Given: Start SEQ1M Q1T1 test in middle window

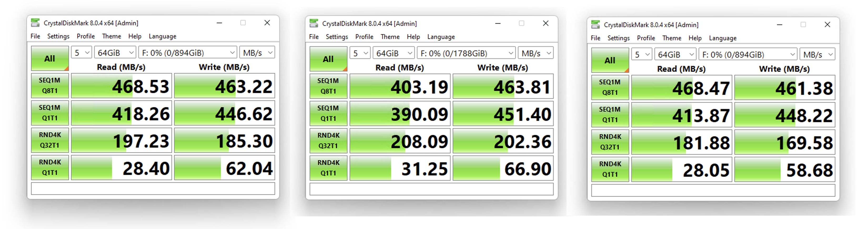Looking at the screenshot, I should [x=328, y=113].
